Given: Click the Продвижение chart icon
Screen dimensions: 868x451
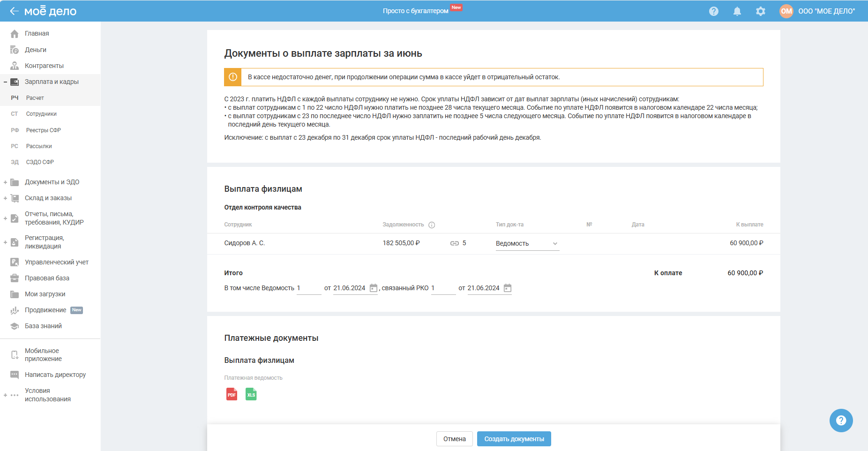Looking at the screenshot, I should pos(15,310).
